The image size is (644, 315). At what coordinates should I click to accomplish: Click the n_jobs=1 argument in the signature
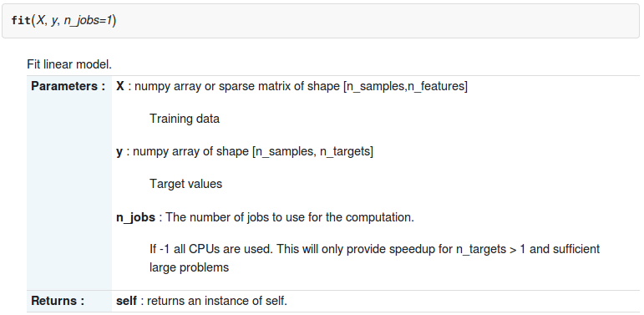click(88, 21)
